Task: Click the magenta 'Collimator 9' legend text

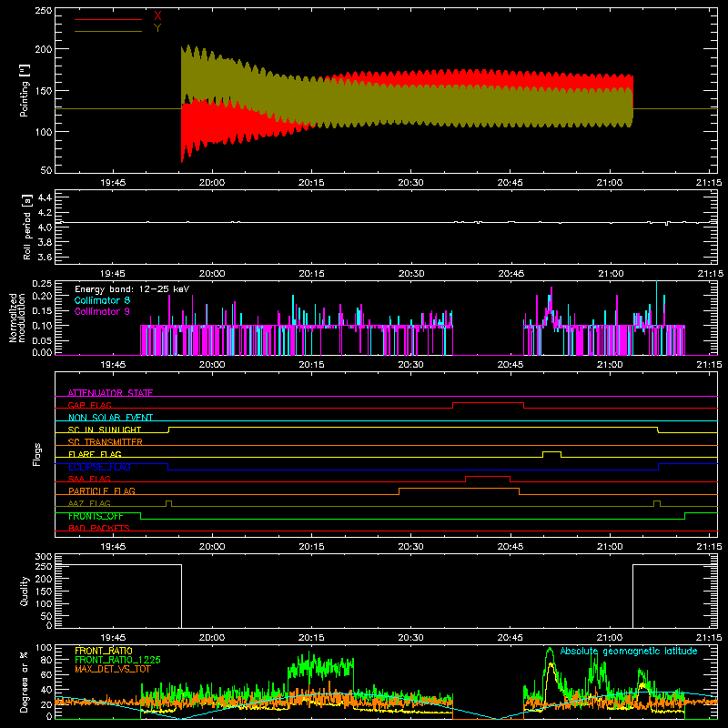Action: pyautogui.click(x=102, y=311)
